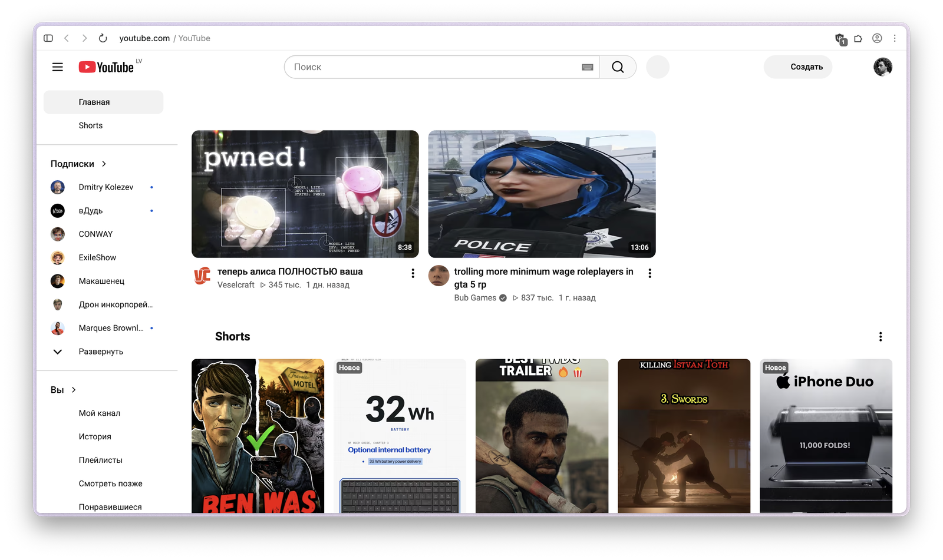943x560 pixels.
Task: Open Плейлисты in the sidebar
Action: [103, 460]
